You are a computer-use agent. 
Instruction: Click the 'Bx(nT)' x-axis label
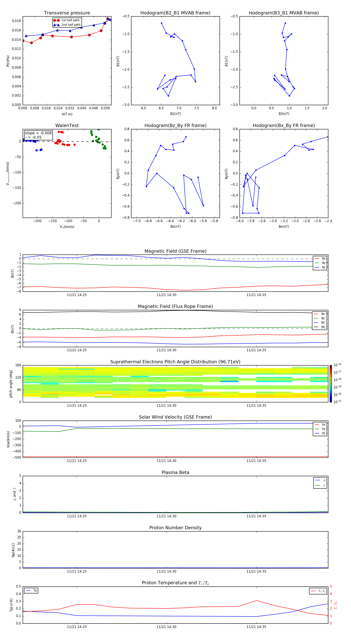click(x=284, y=227)
